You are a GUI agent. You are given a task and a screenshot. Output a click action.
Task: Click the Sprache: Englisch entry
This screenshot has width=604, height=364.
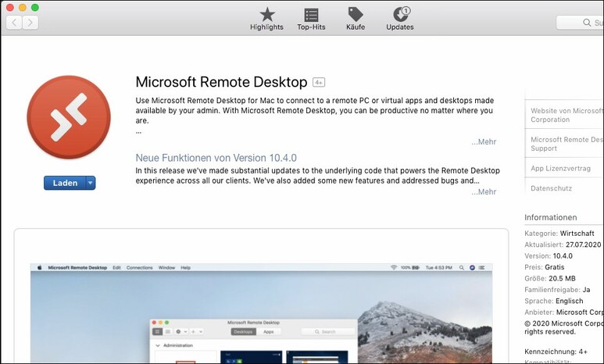(x=553, y=301)
